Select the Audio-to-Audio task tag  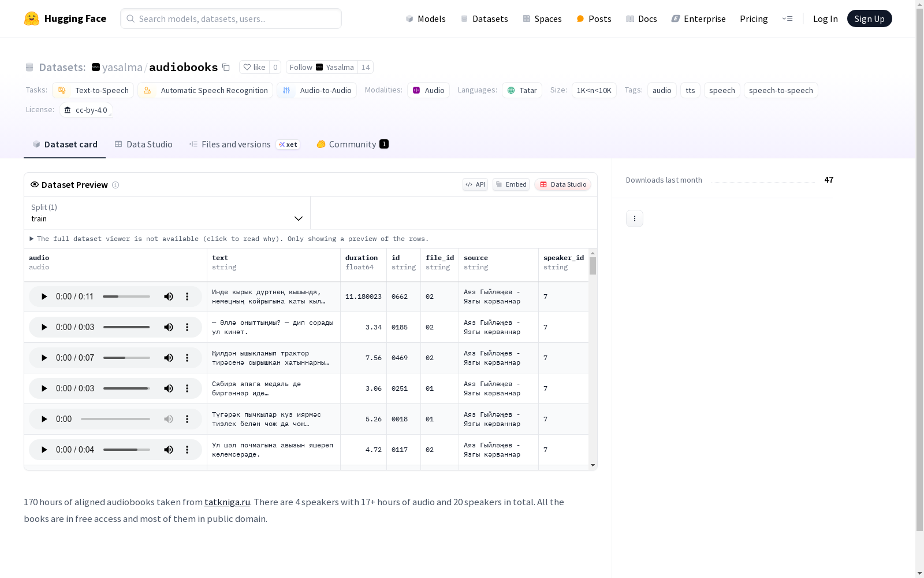coord(316,90)
